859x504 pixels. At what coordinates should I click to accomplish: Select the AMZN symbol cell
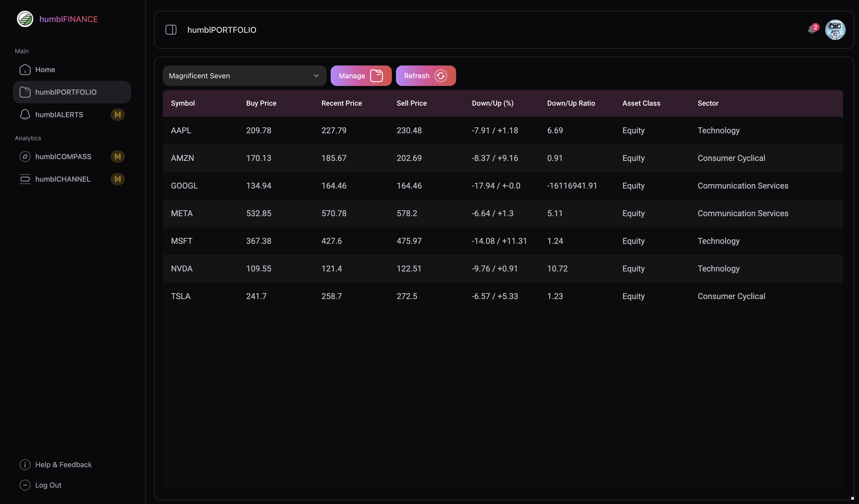point(182,158)
